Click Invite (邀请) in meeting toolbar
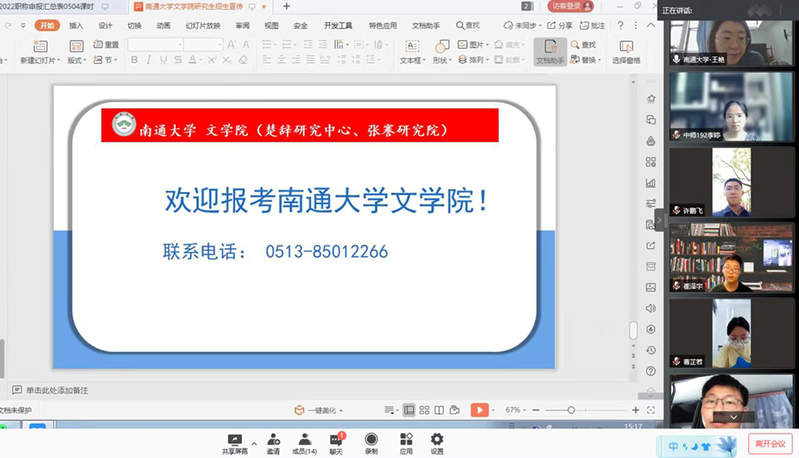The image size is (799, 458). [274, 444]
